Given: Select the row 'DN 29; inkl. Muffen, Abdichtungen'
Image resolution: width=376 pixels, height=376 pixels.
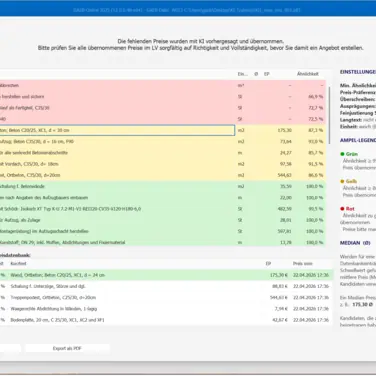Looking at the screenshot, I should coord(163,242).
